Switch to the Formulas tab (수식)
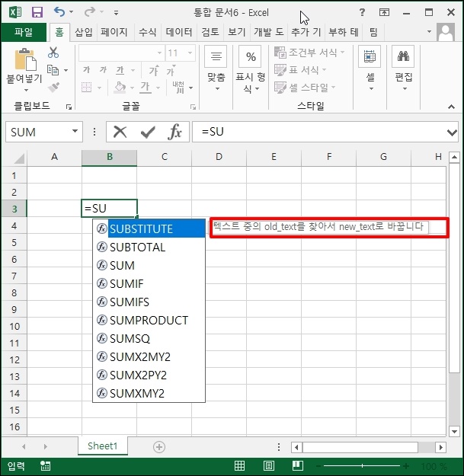The height and width of the screenshot is (476, 464). (148, 32)
